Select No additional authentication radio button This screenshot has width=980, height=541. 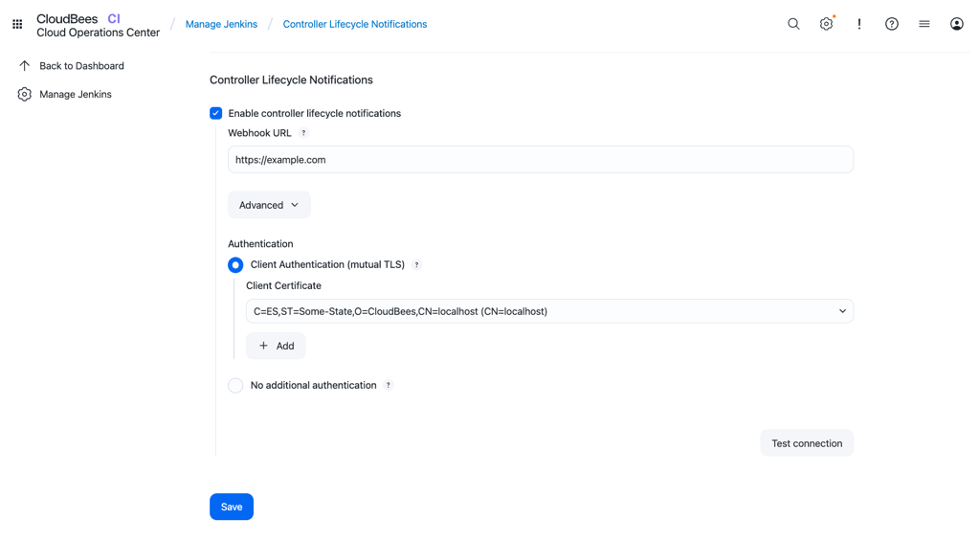click(235, 385)
